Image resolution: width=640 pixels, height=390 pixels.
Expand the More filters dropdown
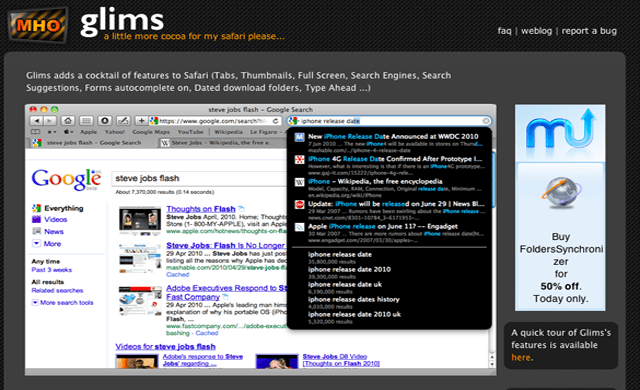tap(47, 244)
